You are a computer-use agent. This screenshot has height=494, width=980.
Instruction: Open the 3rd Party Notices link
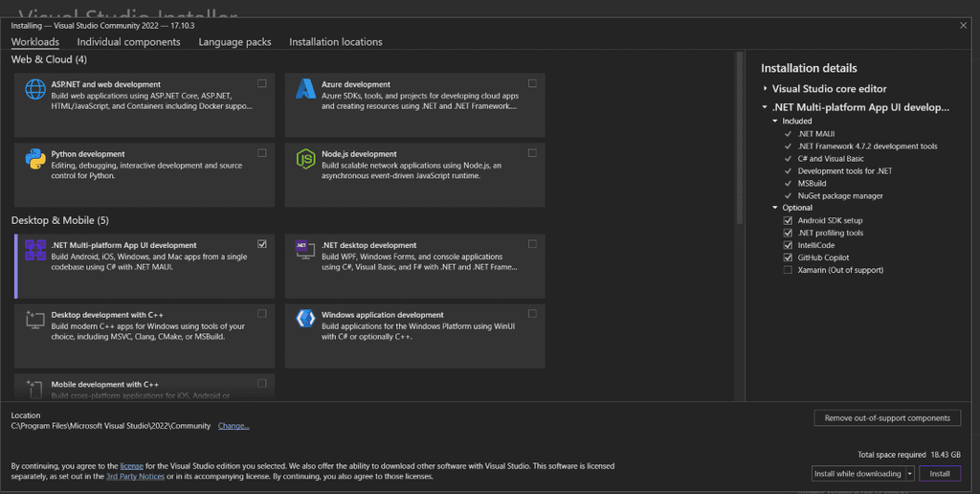coord(135,477)
